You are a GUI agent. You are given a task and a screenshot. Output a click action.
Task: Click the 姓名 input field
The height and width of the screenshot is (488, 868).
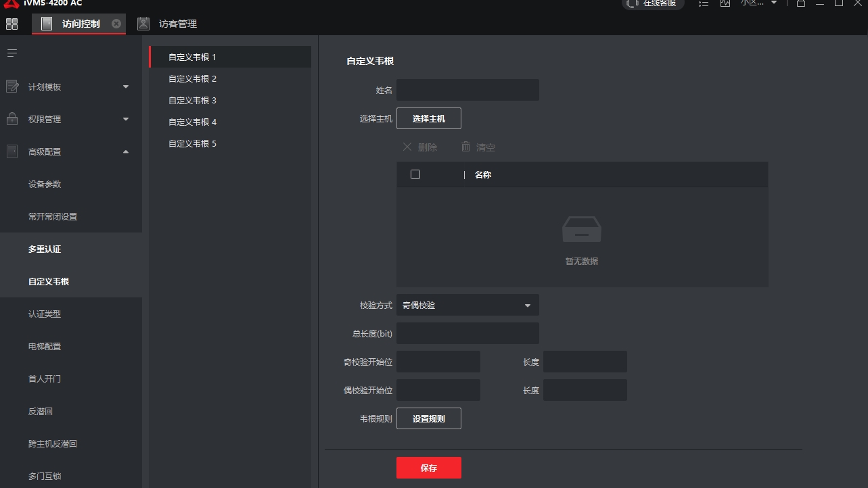click(x=467, y=90)
